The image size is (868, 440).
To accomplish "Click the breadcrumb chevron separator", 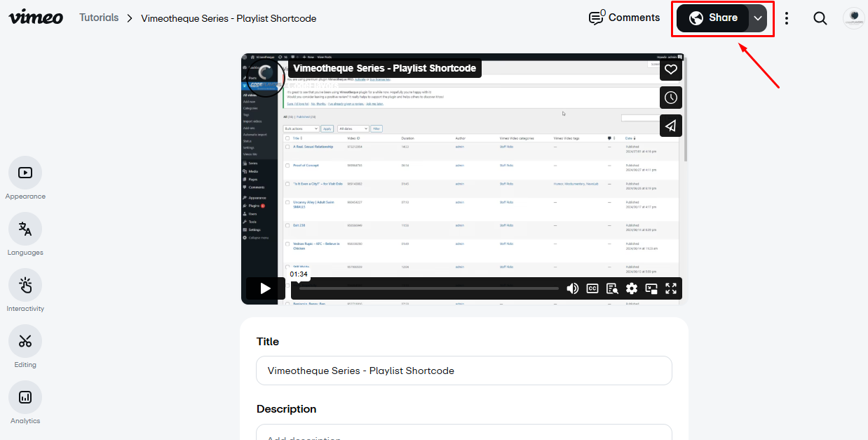I will [130, 18].
